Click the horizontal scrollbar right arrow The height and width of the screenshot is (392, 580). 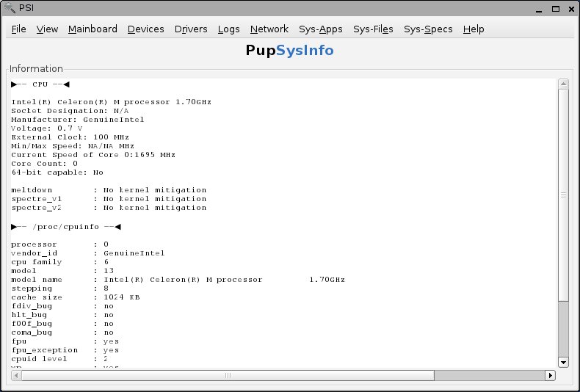(550, 375)
